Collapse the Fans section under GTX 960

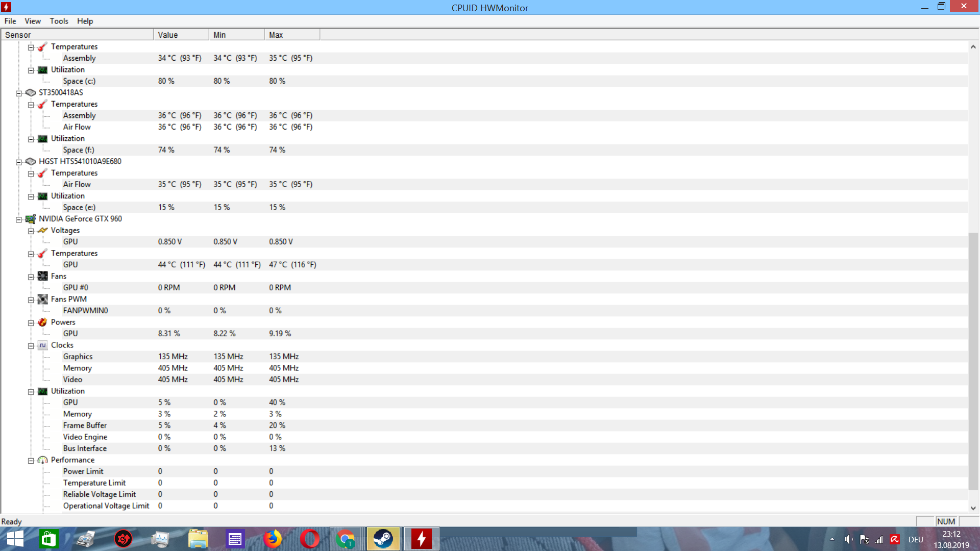pos(31,277)
